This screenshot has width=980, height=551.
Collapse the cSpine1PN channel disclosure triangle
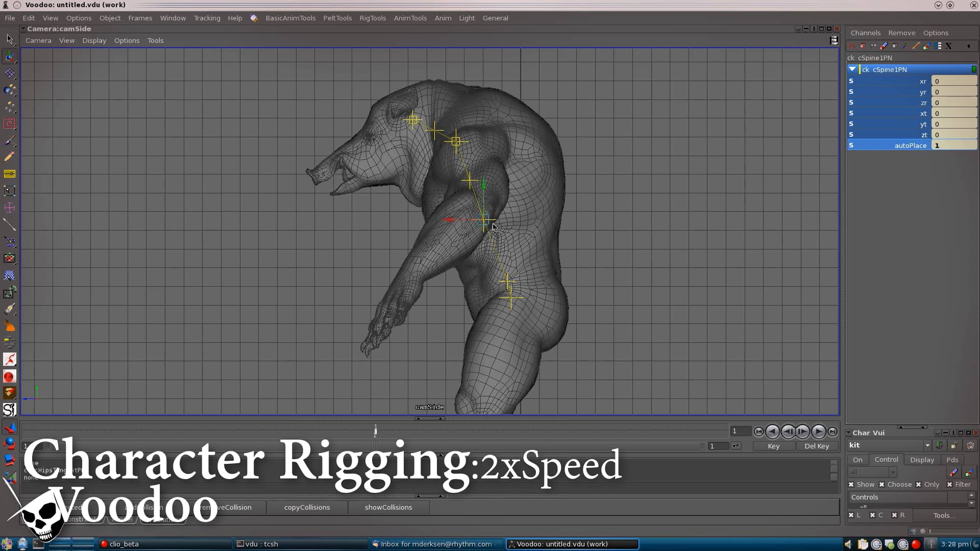pos(852,69)
